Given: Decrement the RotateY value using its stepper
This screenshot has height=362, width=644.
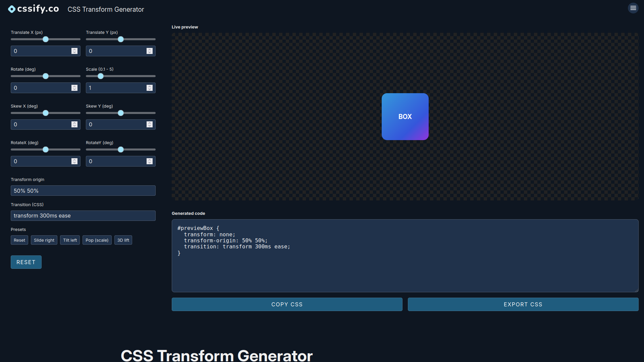Looking at the screenshot, I should point(149,163).
